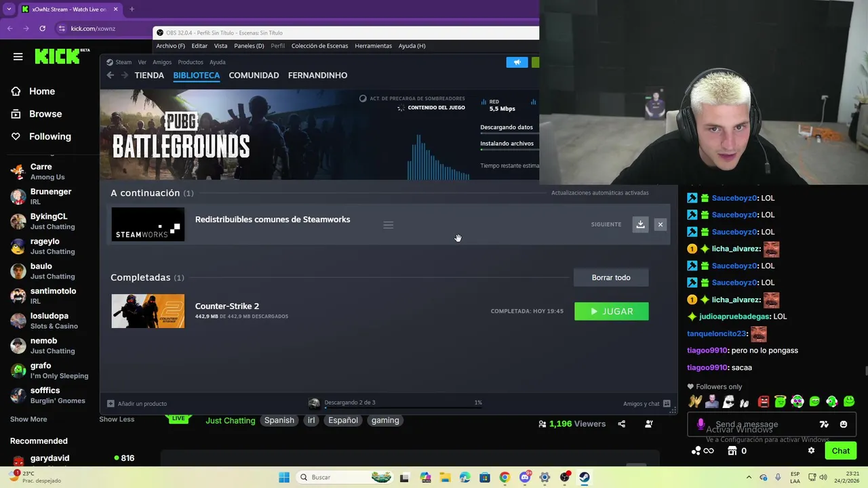868x488 pixels.
Task: Open OBS Archivo (F) menu
Action: 170,46
